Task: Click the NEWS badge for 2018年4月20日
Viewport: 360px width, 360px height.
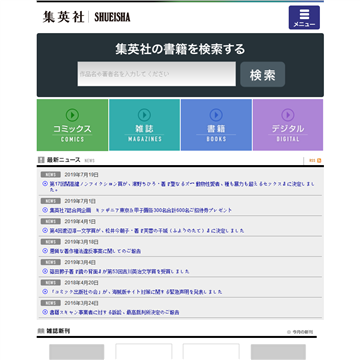Action: 51,283
